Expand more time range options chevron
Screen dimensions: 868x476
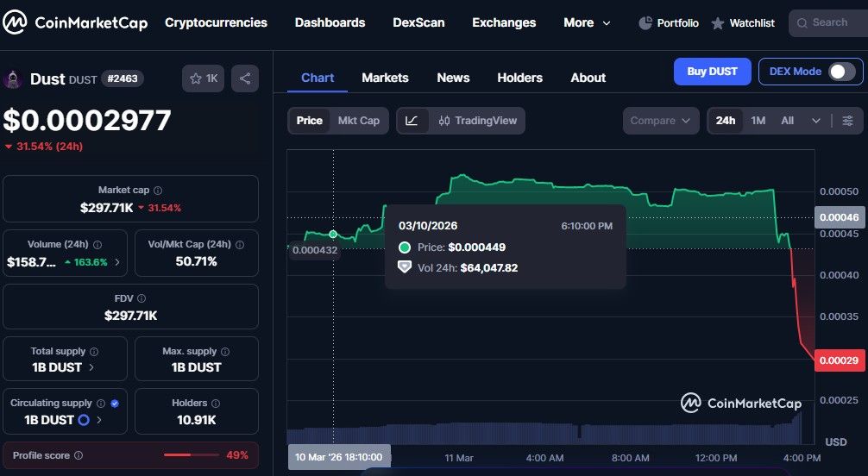816,121
